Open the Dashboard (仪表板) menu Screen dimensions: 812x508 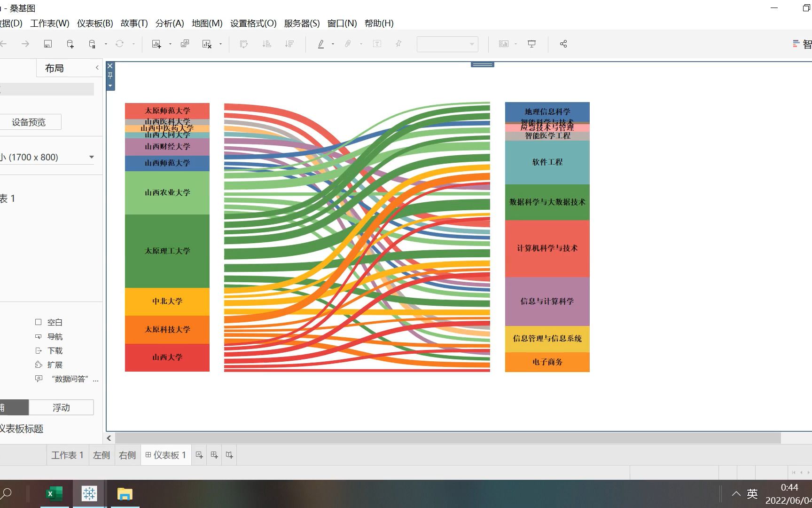pos(95,23)
